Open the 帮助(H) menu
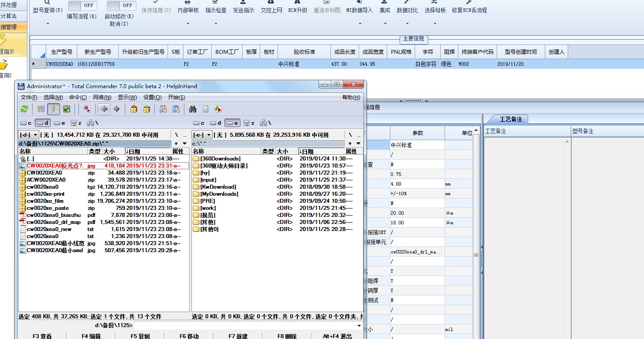 351,97
